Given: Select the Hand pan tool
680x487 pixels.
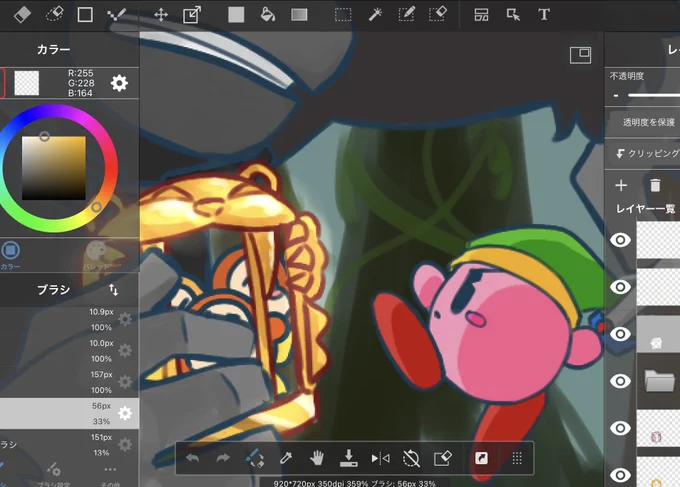Looking at the screenshot, I should click(317, 458).
